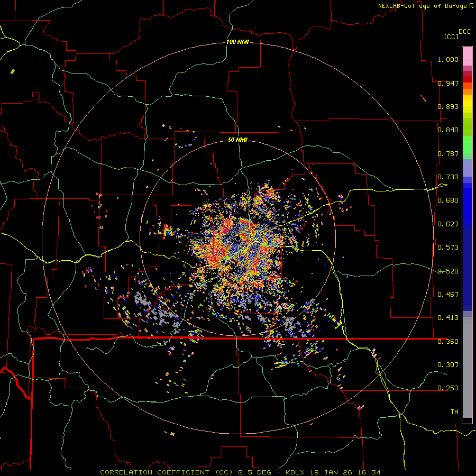
Task: Click the 0.627 legend value
Action: 448,224
